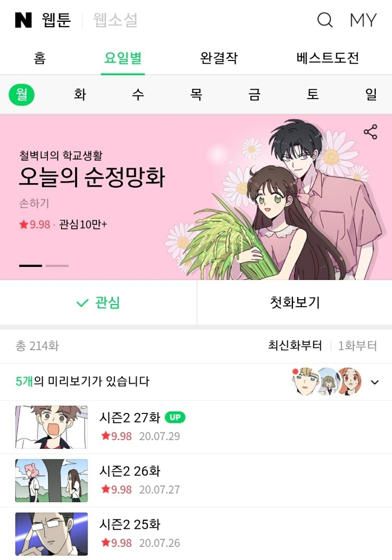Sort episodes by 1화부터
The width and height of the screenshot is (392, 560).
[x=357, y=345]
